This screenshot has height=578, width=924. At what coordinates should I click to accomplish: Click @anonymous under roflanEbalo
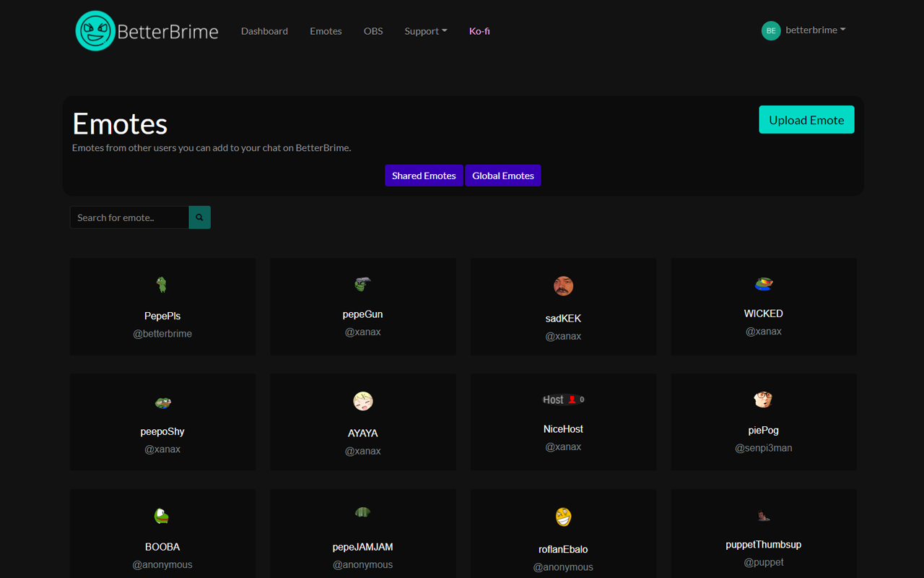click(563, 567)
